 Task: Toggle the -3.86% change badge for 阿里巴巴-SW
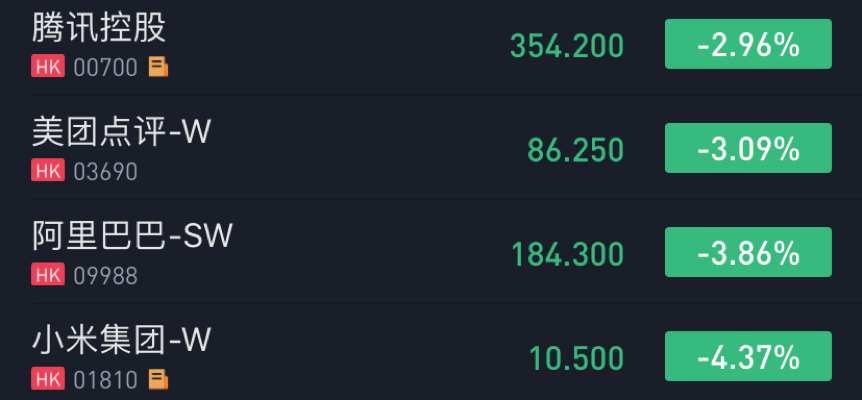click(748, 253)
